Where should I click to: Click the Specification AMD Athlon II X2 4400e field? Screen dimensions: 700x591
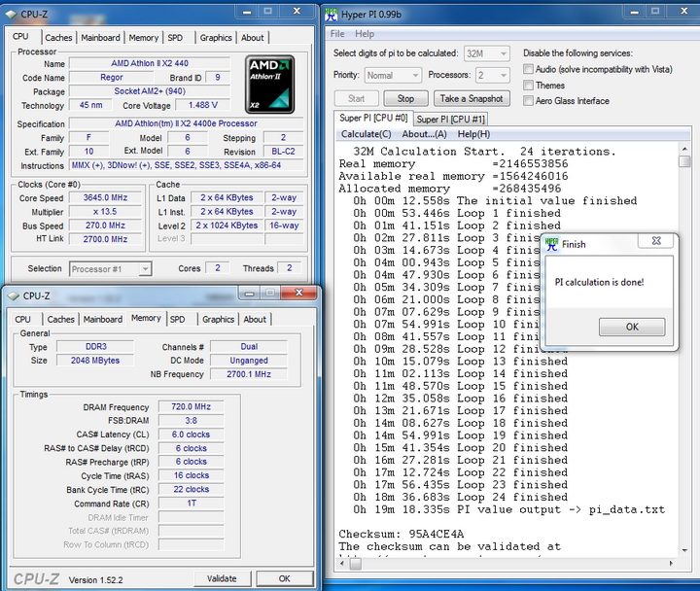pyautogui.click(x=186, y=123)
